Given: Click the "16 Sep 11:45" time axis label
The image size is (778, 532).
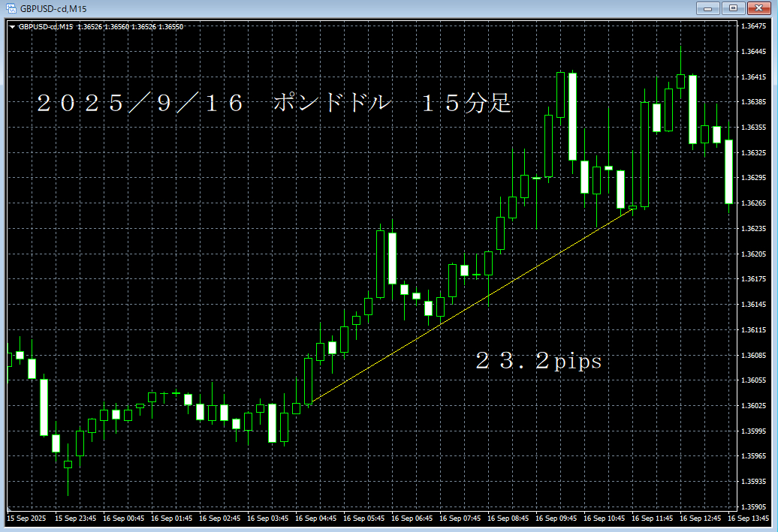Looking at the screenshot, I should pyautogui.click(x=653, y=518).
